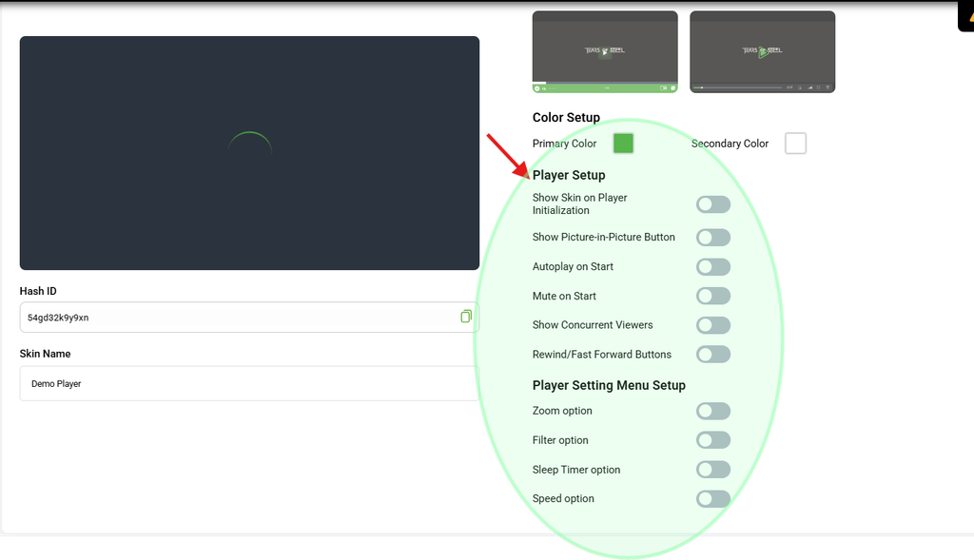Focus the Skin Name field
This screenshot has height=560, width=974.
tap(249, 384)
